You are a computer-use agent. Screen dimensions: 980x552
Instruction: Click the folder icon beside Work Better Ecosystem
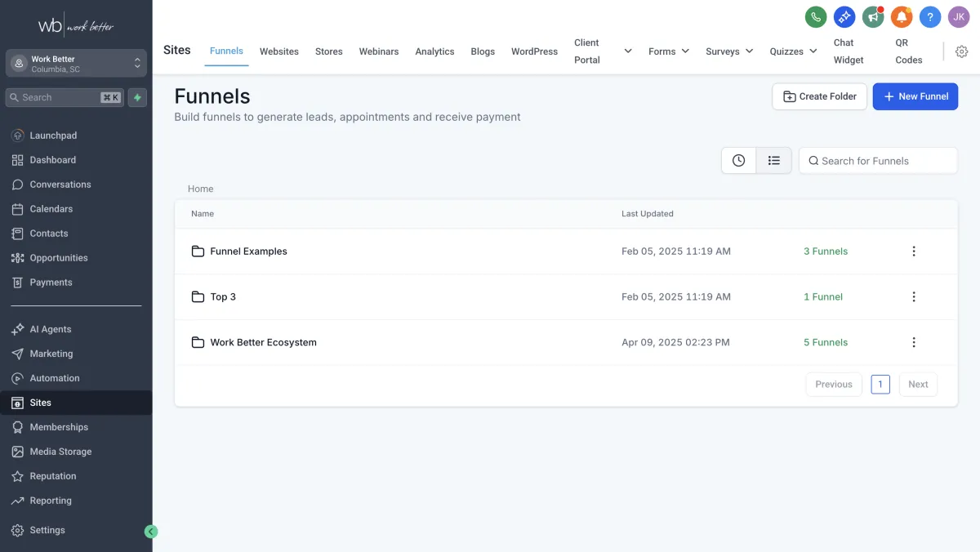click(x=198, y=343)
